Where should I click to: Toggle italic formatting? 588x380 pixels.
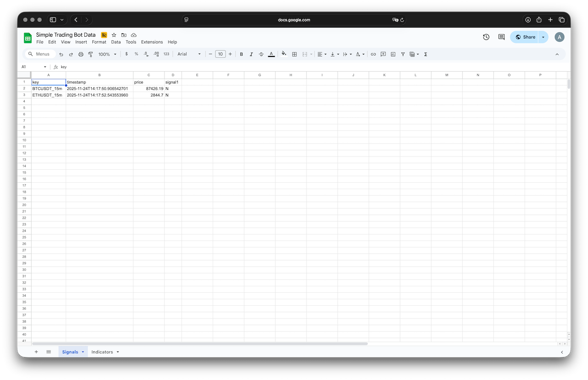251,54
